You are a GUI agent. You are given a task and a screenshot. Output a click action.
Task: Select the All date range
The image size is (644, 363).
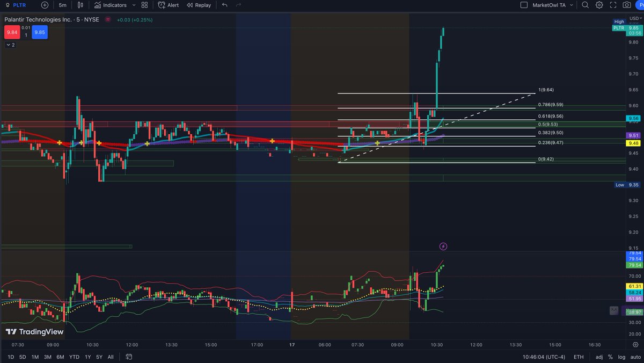[111, 357]
